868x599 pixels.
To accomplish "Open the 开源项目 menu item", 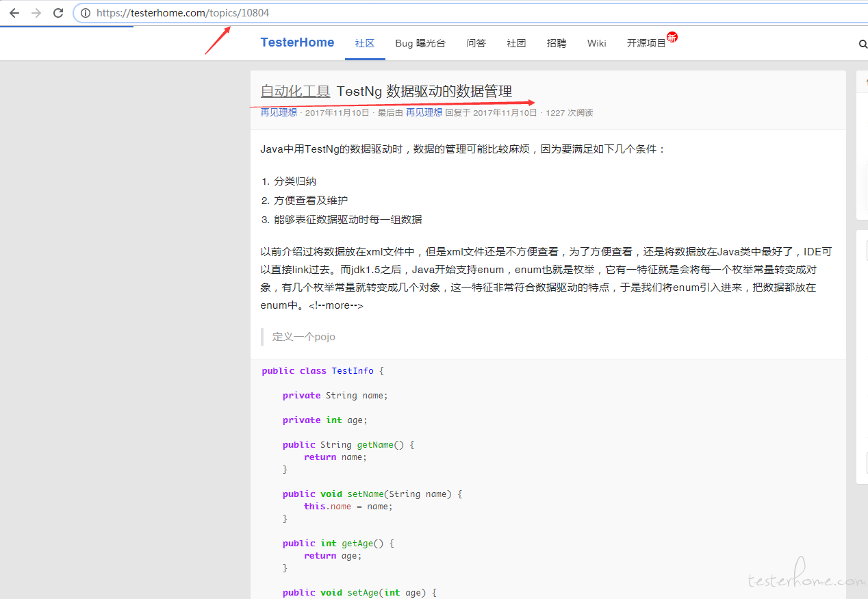I will [646, 43].
